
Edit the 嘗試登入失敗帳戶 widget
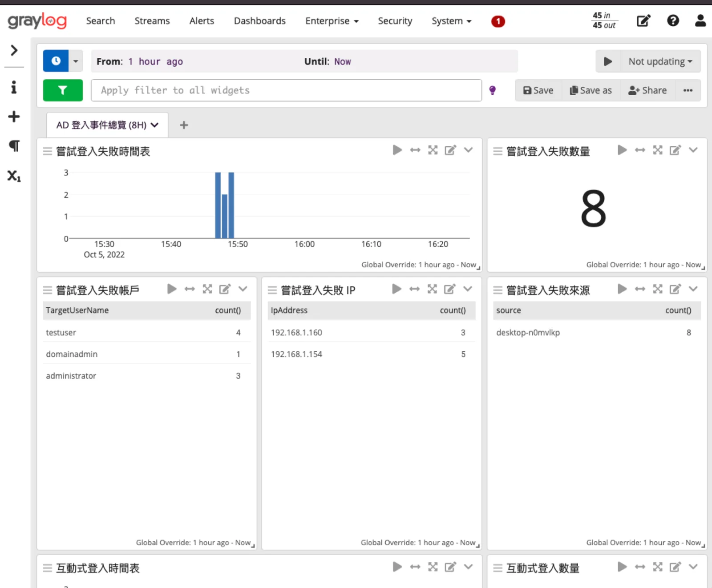225,289
